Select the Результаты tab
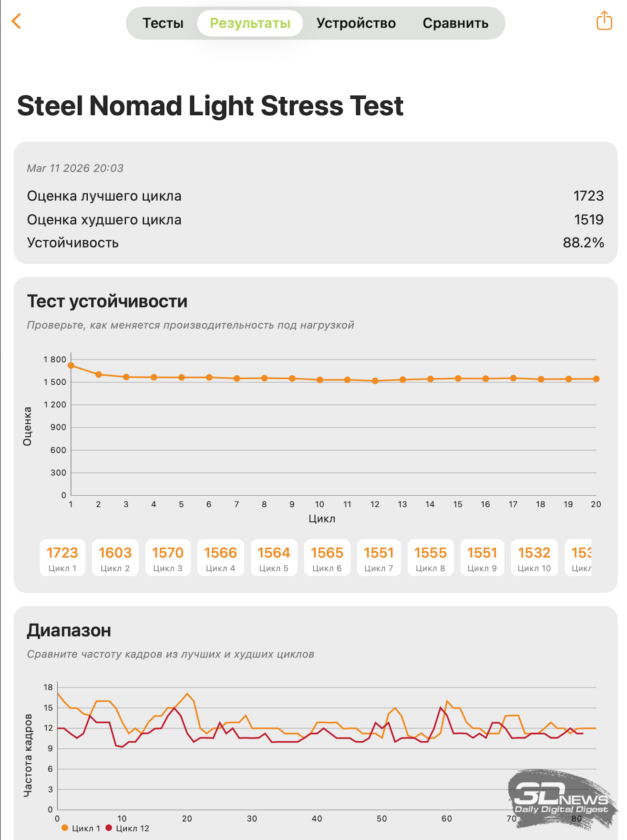This screenshot has height=840, width=627. (250, 23)
